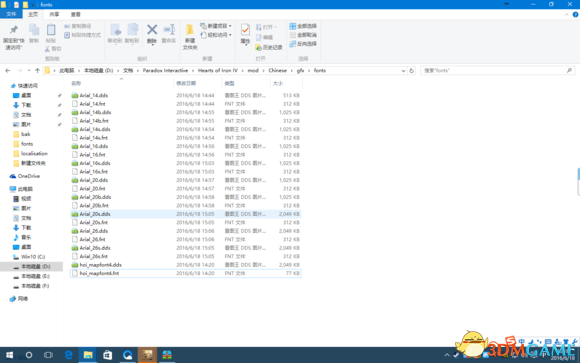
Task: Expand the address bar history dropdown
Action: [403, 70]
